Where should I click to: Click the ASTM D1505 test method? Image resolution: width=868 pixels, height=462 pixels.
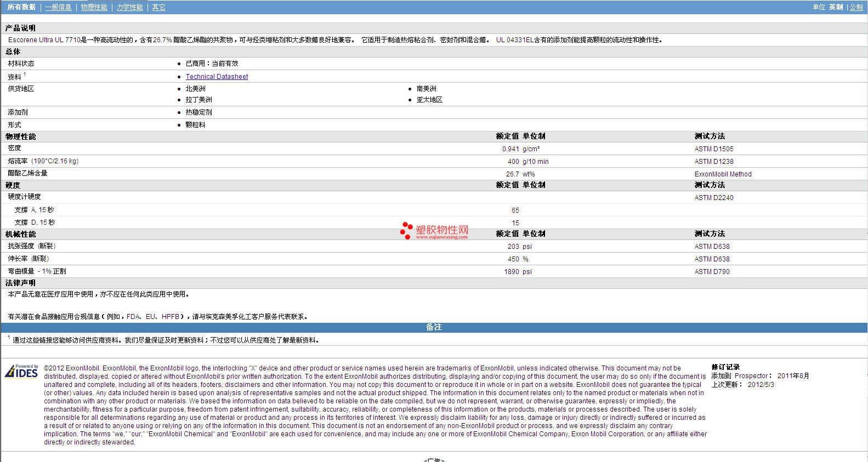pyautogui.click(x=714, y=149)
